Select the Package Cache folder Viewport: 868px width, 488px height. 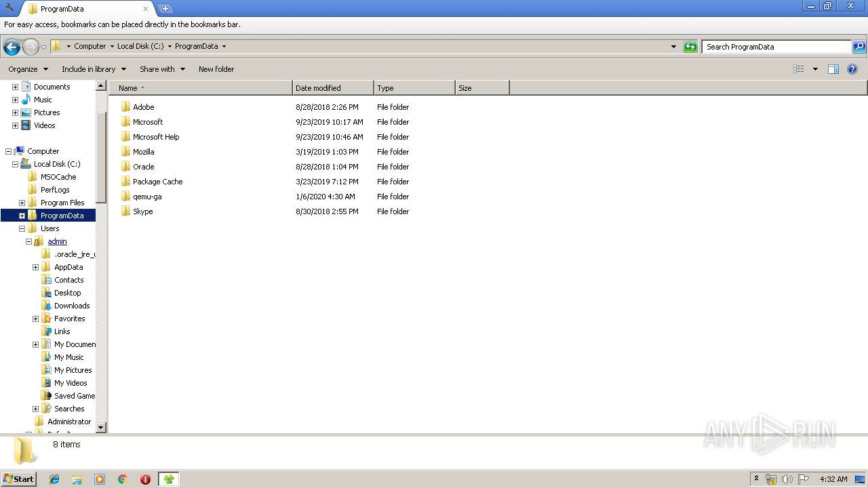click(157, 182)
